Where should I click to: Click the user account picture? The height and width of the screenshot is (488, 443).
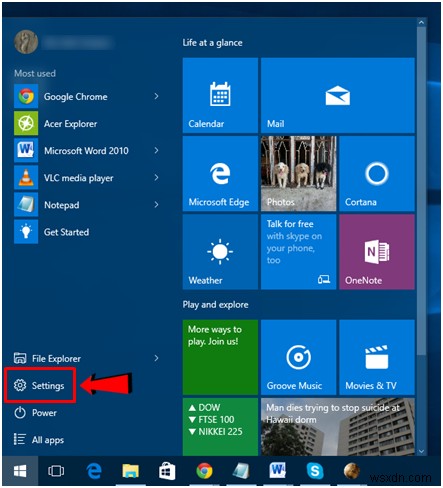click(26, 42)
